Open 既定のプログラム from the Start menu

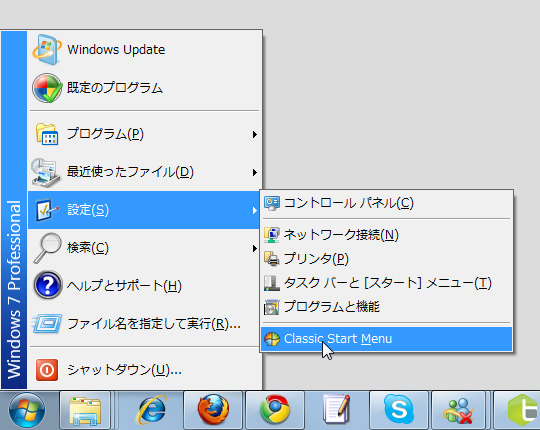tap(145, 88)
